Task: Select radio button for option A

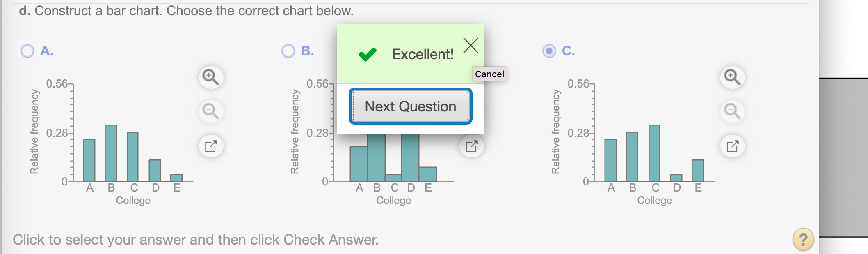Action: pyautogui.click(x=27, y=51)
